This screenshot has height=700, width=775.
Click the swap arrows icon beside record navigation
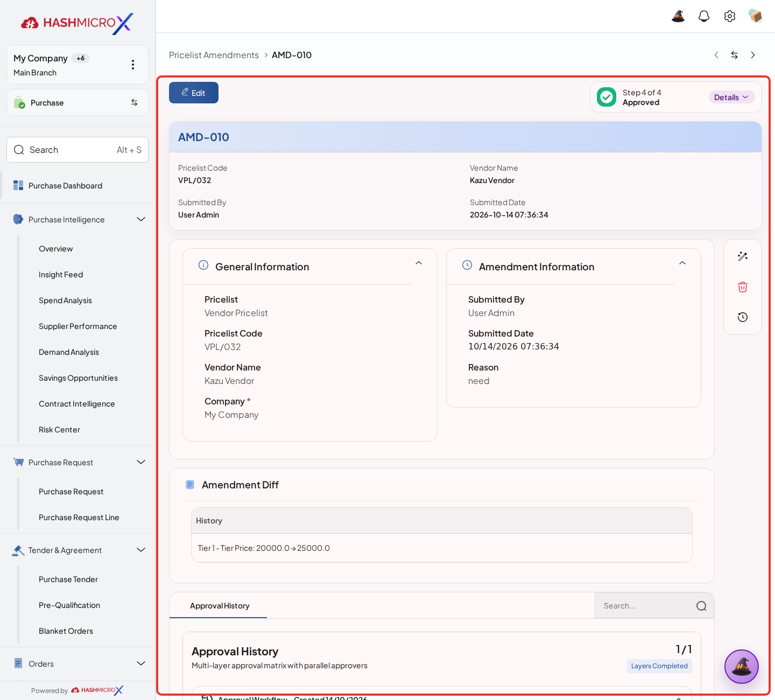coord(735,55)
